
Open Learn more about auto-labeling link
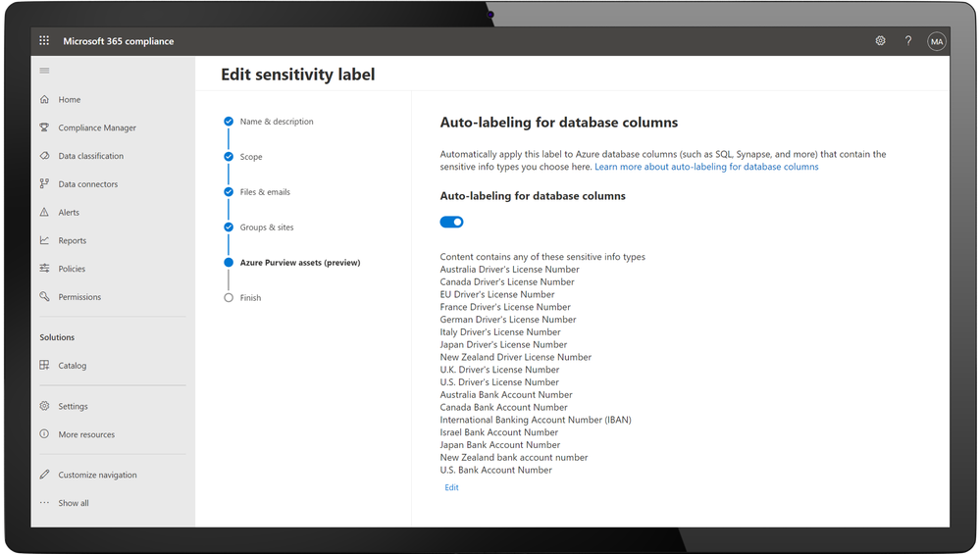pyautogui.click(x=706, y=167)
